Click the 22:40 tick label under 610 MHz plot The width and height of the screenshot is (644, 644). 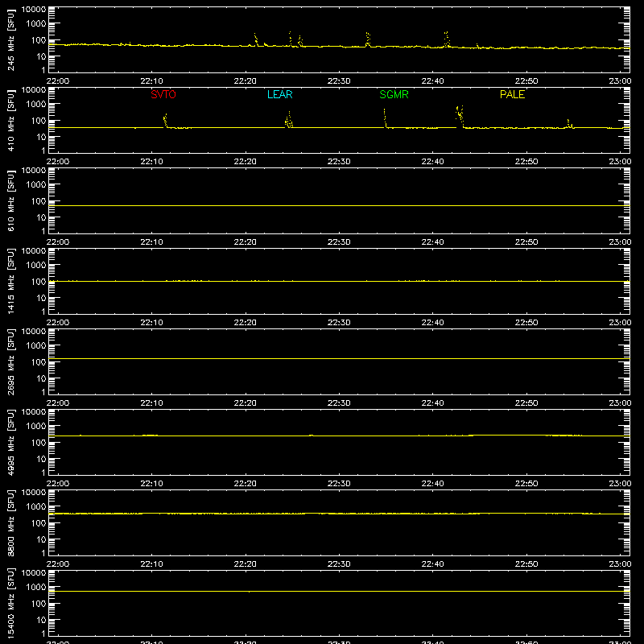(x=432, y=242)
